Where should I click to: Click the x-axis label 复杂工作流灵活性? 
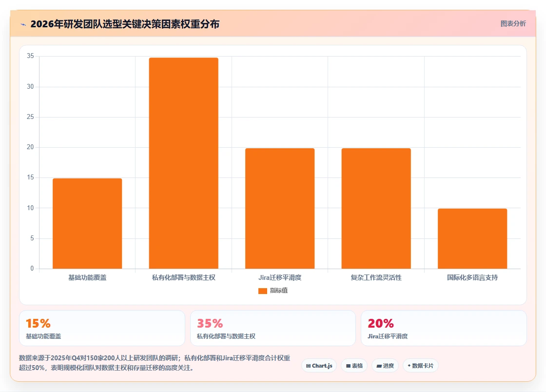tap(376, 277)
